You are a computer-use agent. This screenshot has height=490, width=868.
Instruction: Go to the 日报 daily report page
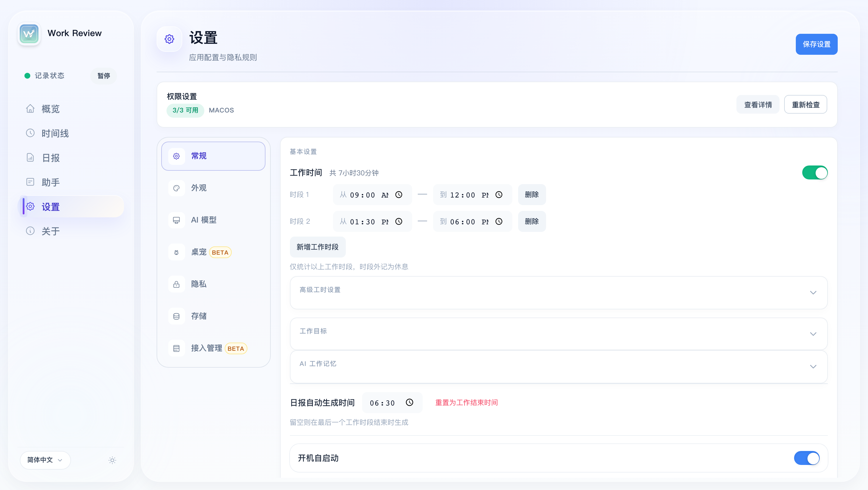point(71,158)
